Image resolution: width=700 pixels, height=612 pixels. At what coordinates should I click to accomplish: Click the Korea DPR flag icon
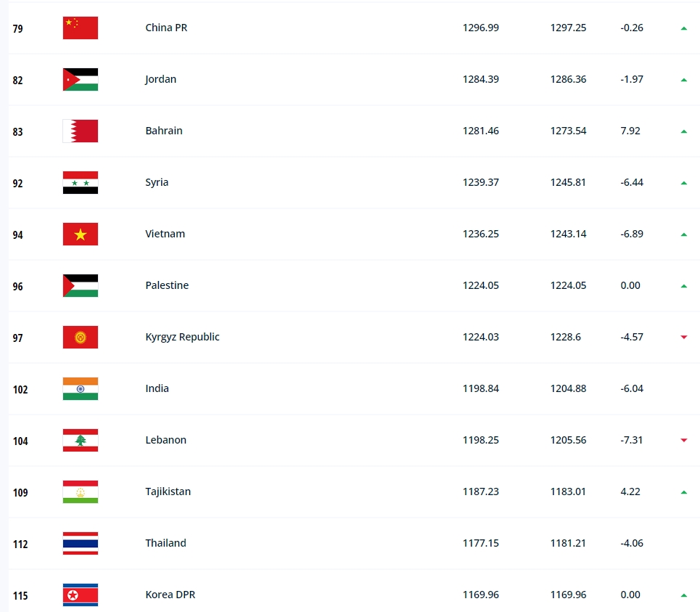pyautogui.click(x=81, y=595)
